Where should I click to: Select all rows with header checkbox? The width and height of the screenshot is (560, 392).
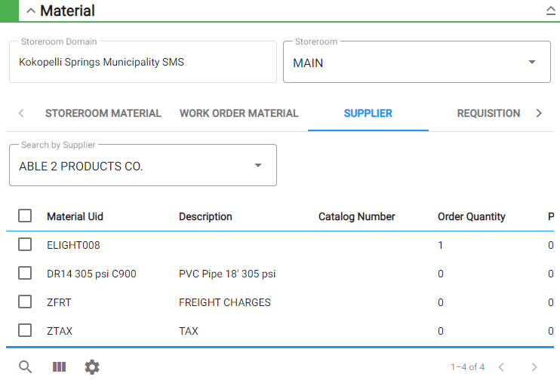tap(25, 216)
